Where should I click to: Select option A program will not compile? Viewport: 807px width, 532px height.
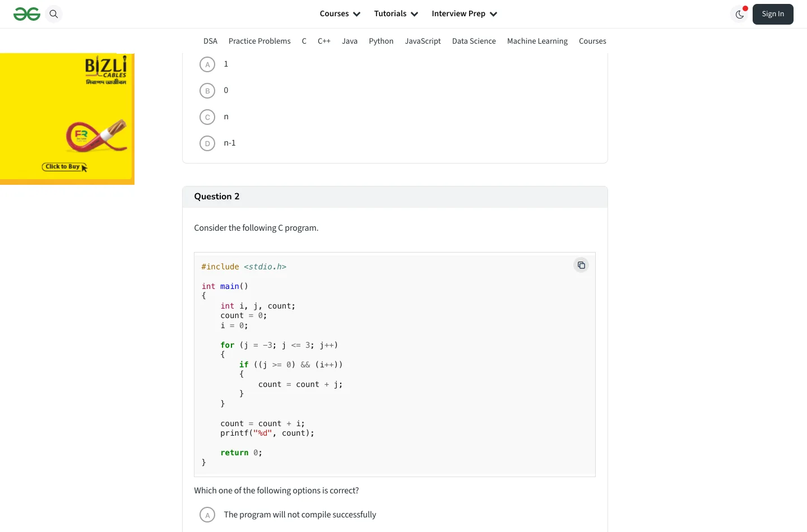pos(207,515)
